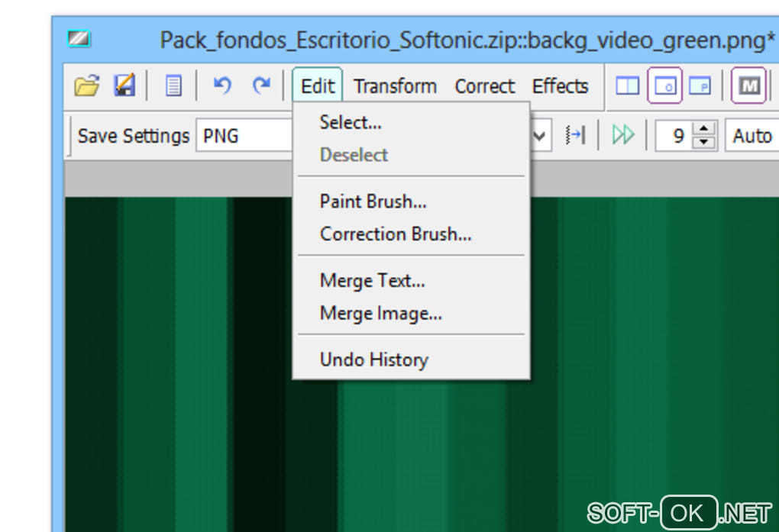Open the document page icon in the toolbar
The height and width of the screenshot is (532, 779).
[x=173, y=86]
